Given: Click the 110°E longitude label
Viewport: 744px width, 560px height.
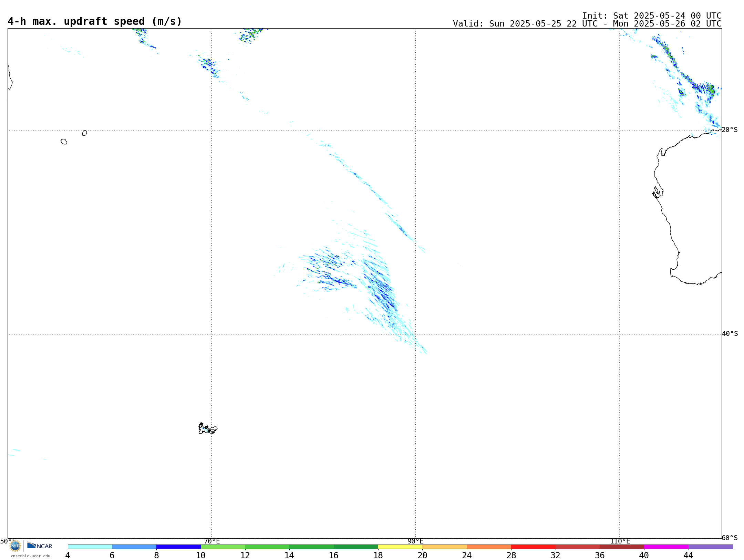Looking at the screenshot, I should pyautogui.click(x=620, y=541).
